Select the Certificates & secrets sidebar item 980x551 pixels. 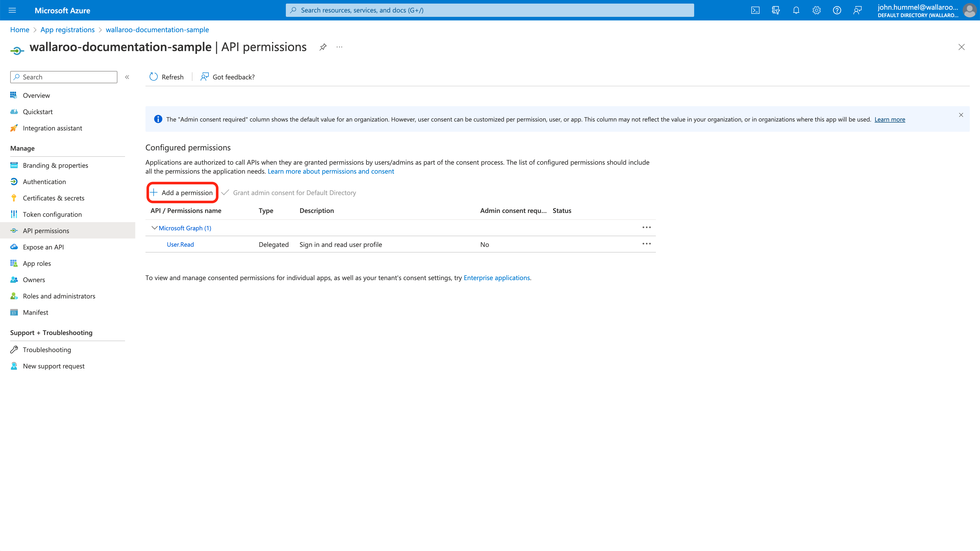click(x=53, y=198)
